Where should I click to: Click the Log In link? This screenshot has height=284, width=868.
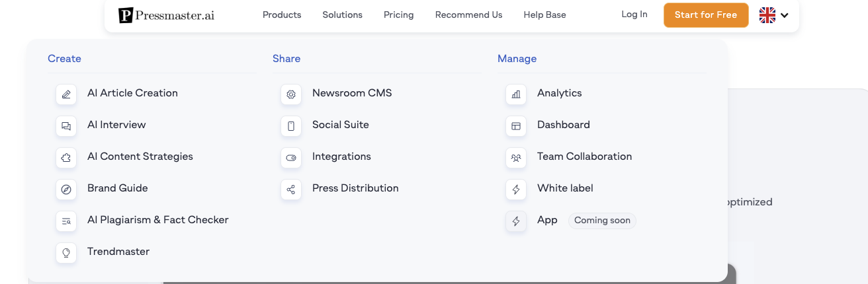(634, 15)
